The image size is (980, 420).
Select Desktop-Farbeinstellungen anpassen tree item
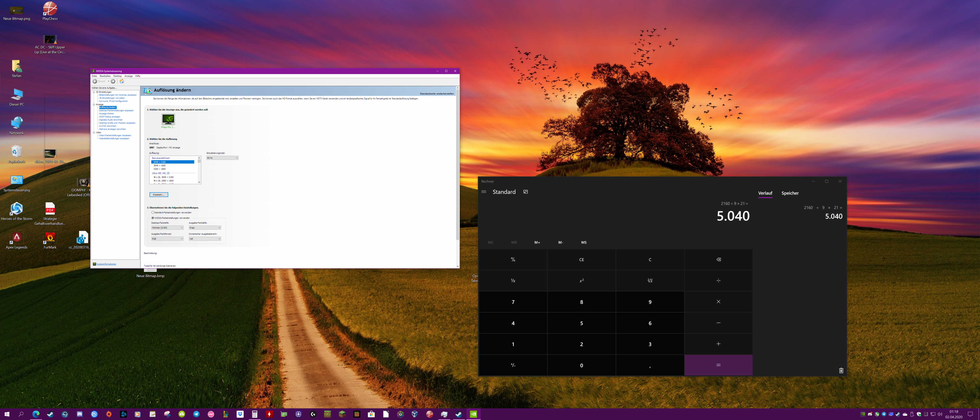[116, 110]
